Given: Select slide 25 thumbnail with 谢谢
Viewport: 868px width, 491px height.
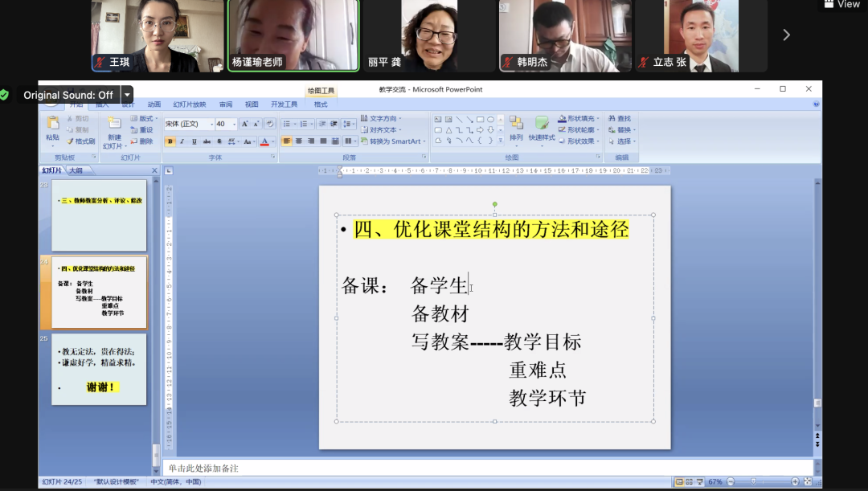Looking at the screenshot, I should (99, 369).
